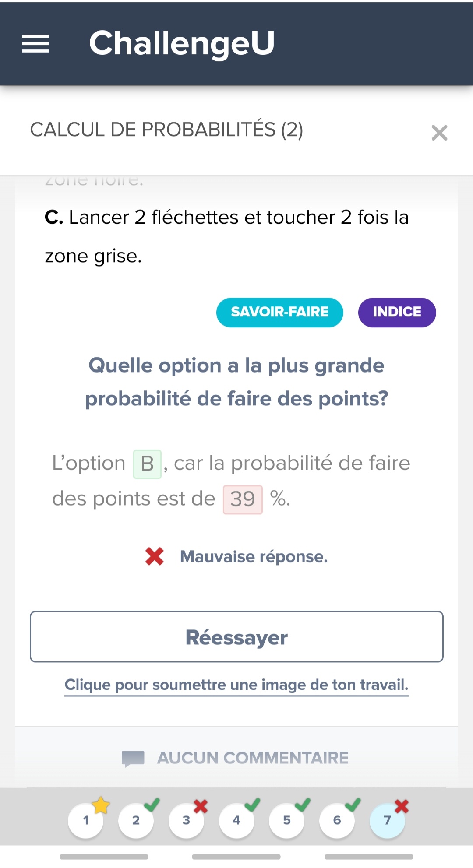Open the comment speech bubble icon

click(133, 758)
